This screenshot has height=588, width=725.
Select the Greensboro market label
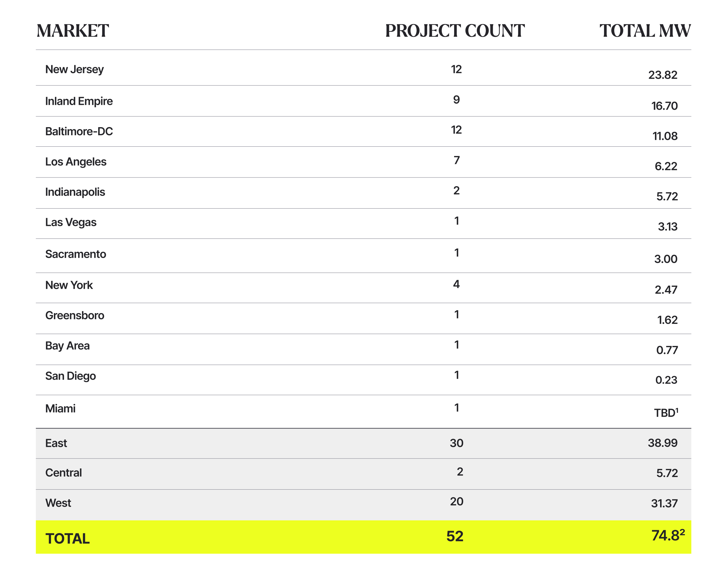[74, 315]
